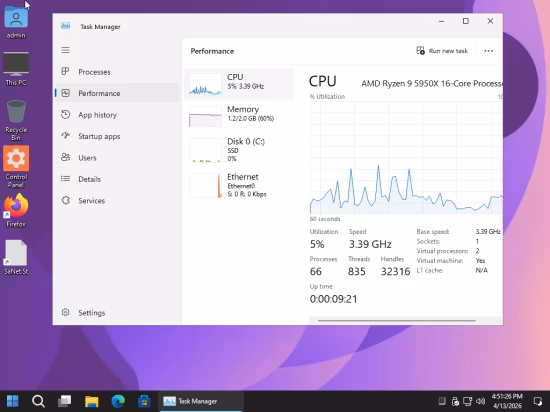The image size is (550, 412).
Task: Click the Processes sidebar icon
Action: (x=65, y=72)
